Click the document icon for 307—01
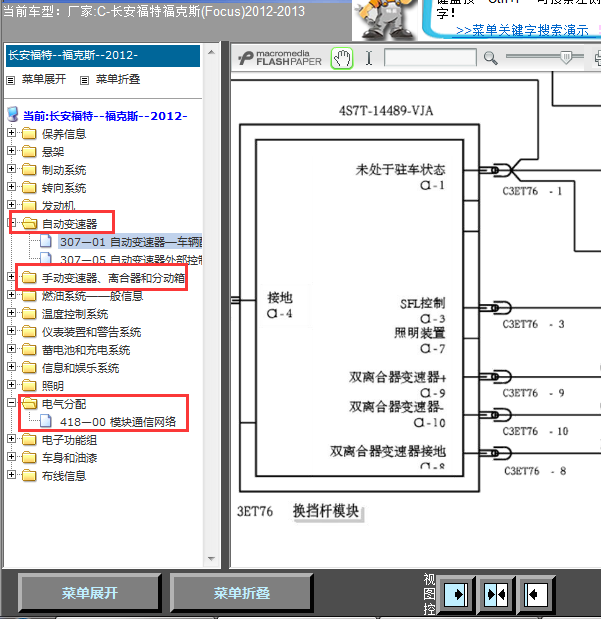 click(46, 241)
